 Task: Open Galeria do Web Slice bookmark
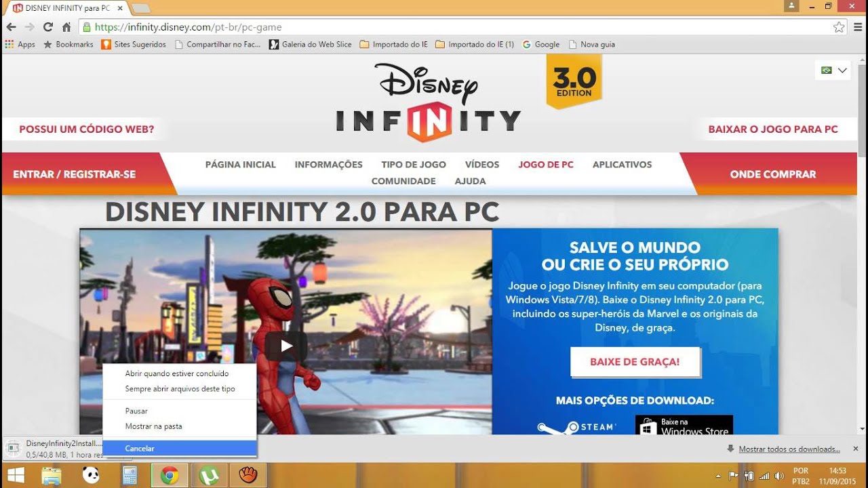(x=310, y=44)
